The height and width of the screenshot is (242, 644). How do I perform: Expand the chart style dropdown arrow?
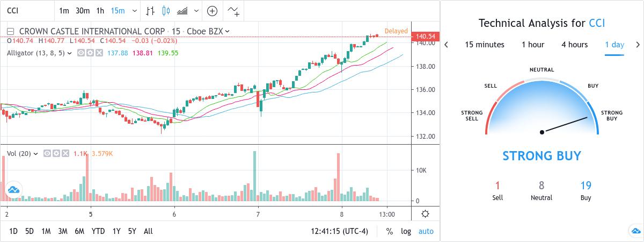(x=197, y=11)
